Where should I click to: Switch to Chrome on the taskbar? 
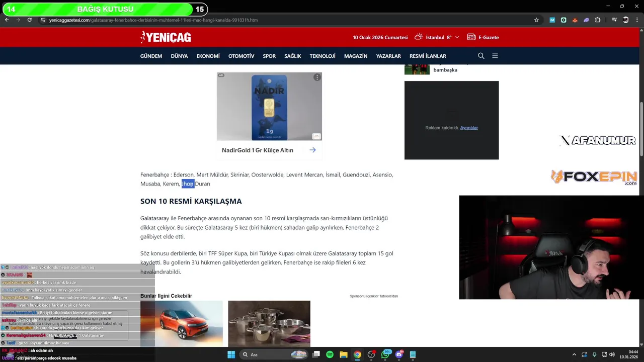click(x=357, y=354)
